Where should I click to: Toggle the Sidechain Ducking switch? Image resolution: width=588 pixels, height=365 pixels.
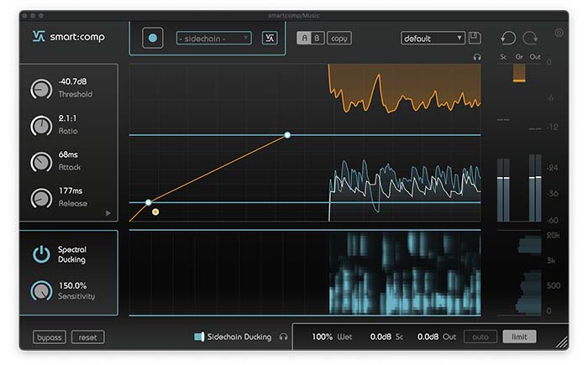[199, 336]
